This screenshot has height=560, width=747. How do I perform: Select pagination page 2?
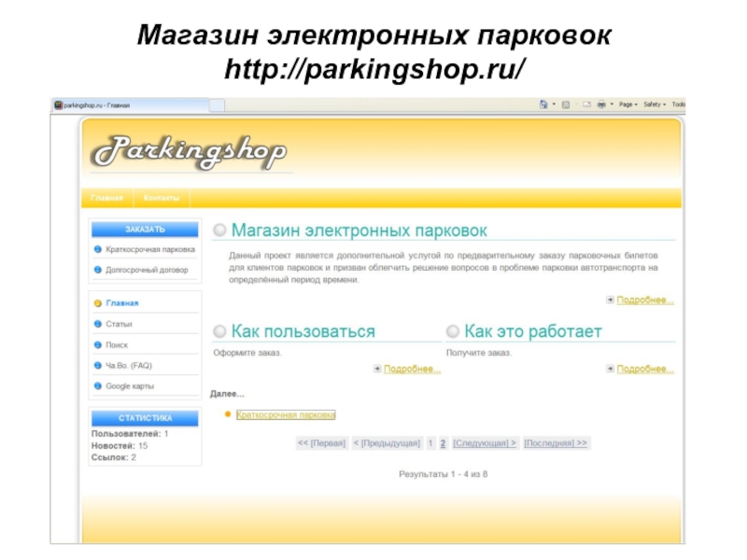click(443, 443)
